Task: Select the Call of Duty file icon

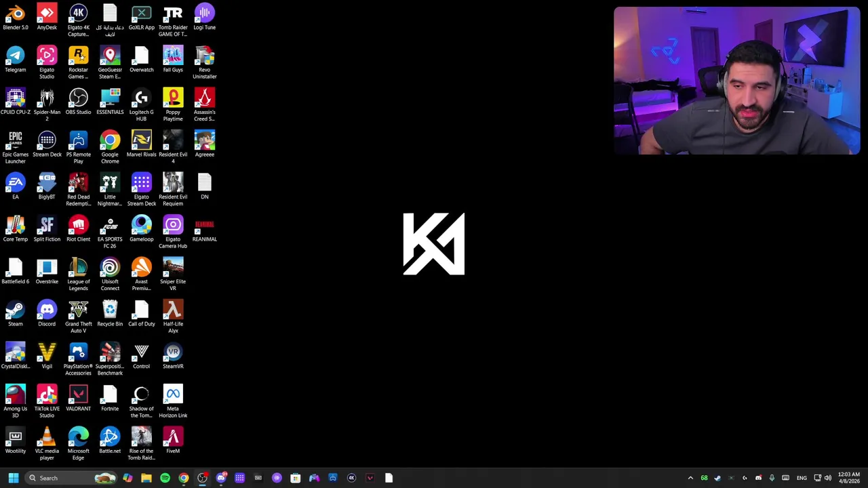Action: click(x=141, y=314)
